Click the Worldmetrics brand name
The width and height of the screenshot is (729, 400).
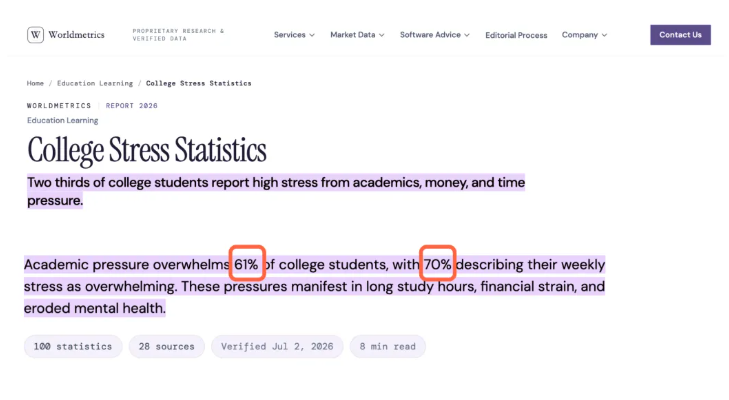[76, 35]
